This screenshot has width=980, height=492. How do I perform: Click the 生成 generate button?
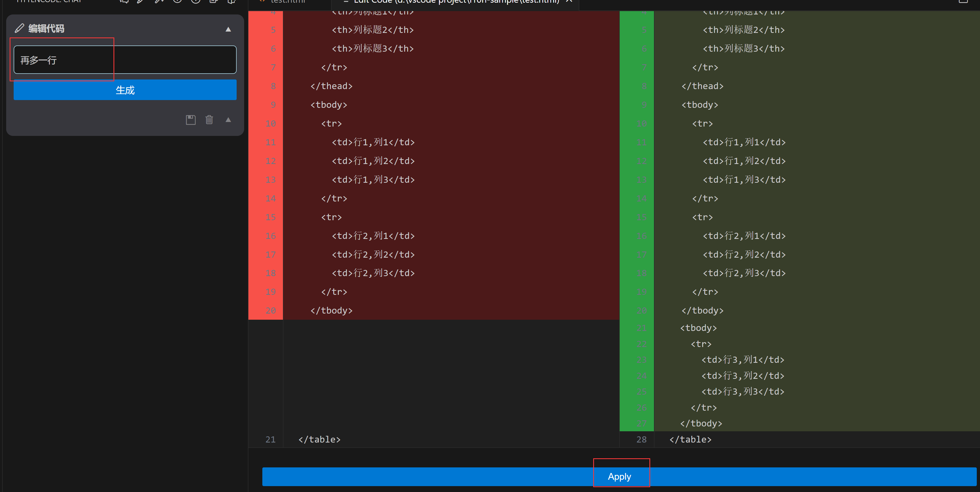click(x=124, y=90)
